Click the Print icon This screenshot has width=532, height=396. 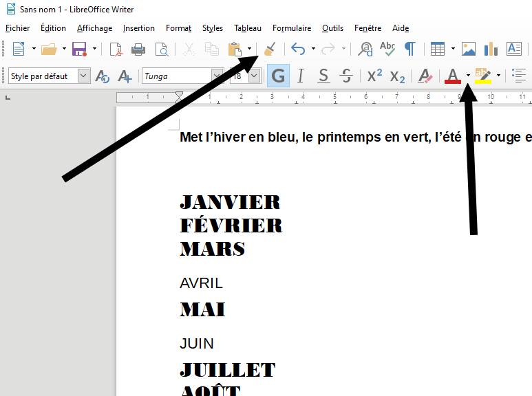click(x=138, y=49)
